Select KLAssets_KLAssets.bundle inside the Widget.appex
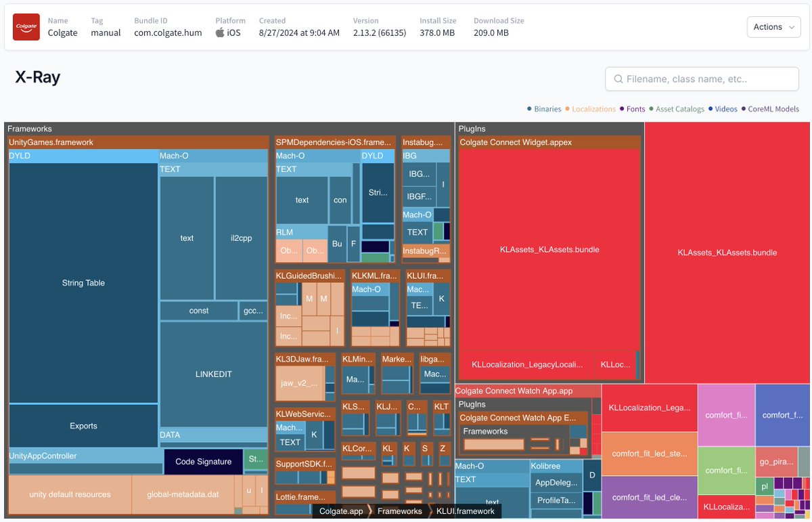Viewport: 812px width, 522px height. pos(549,250)
